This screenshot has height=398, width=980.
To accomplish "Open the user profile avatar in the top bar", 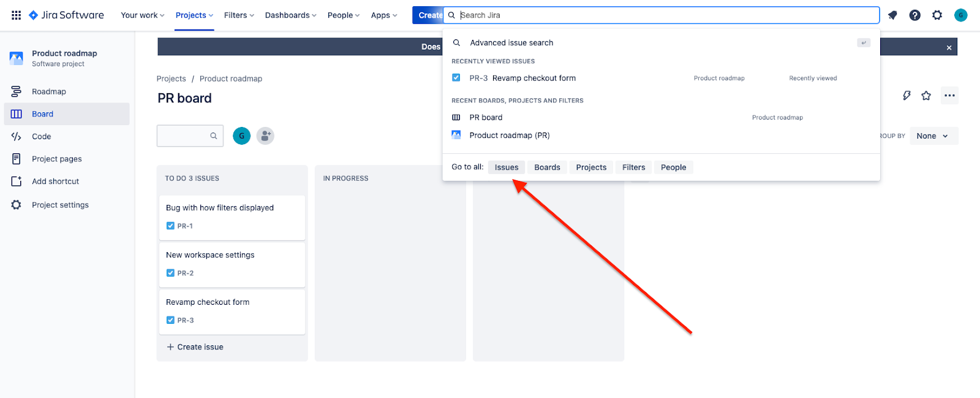I will tap(961, 15).
